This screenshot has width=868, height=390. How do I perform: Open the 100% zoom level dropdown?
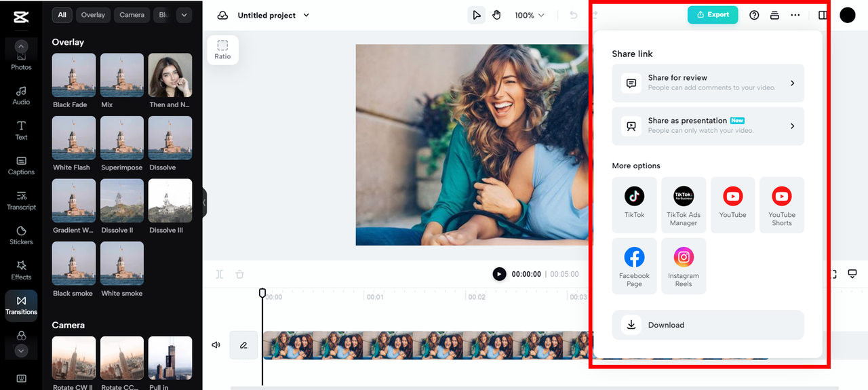529,15
